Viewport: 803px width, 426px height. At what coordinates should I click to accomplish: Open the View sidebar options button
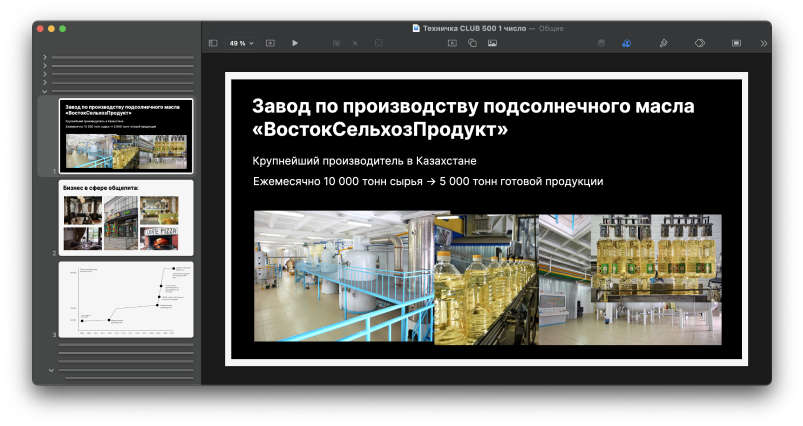(x=213, y=44)
